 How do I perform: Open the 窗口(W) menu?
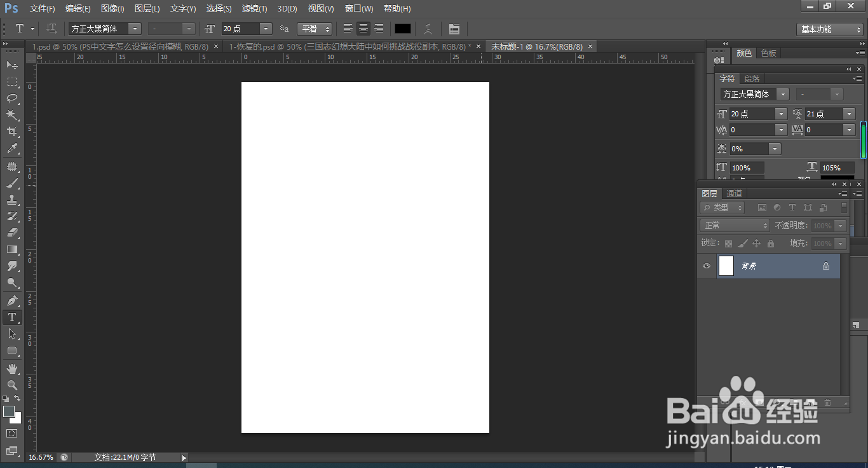(359, 9)
